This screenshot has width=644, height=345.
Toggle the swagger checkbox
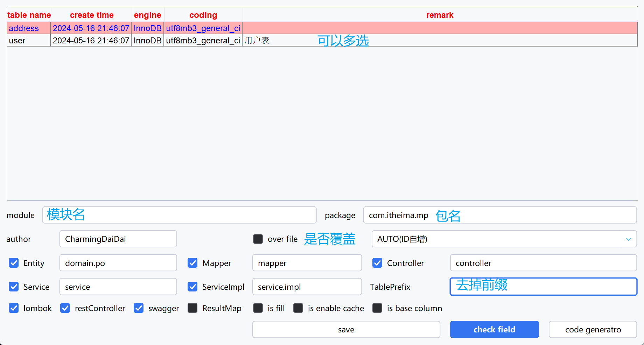[x=139, y=308]
